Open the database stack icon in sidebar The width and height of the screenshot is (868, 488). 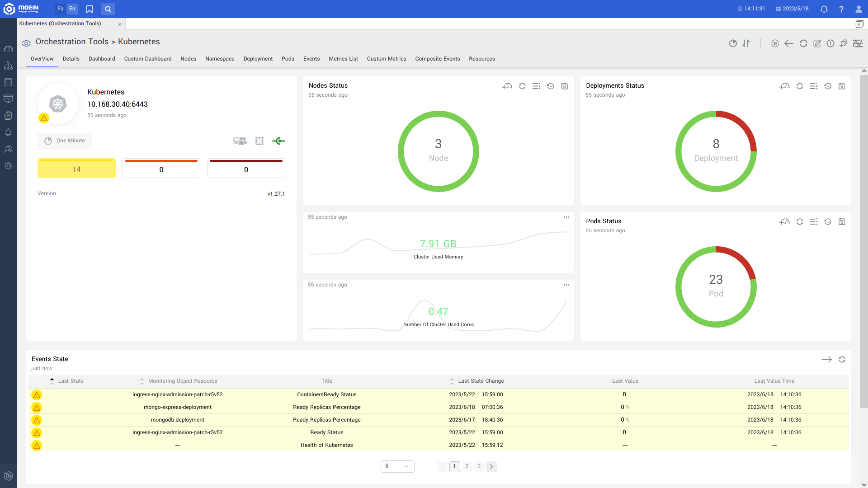(8, 82)
